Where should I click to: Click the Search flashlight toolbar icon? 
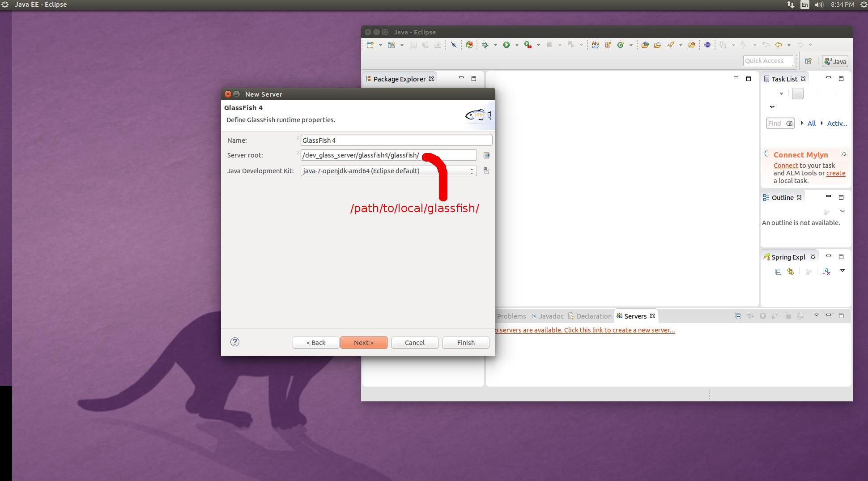pyautogui.click(x=670, y=45)
